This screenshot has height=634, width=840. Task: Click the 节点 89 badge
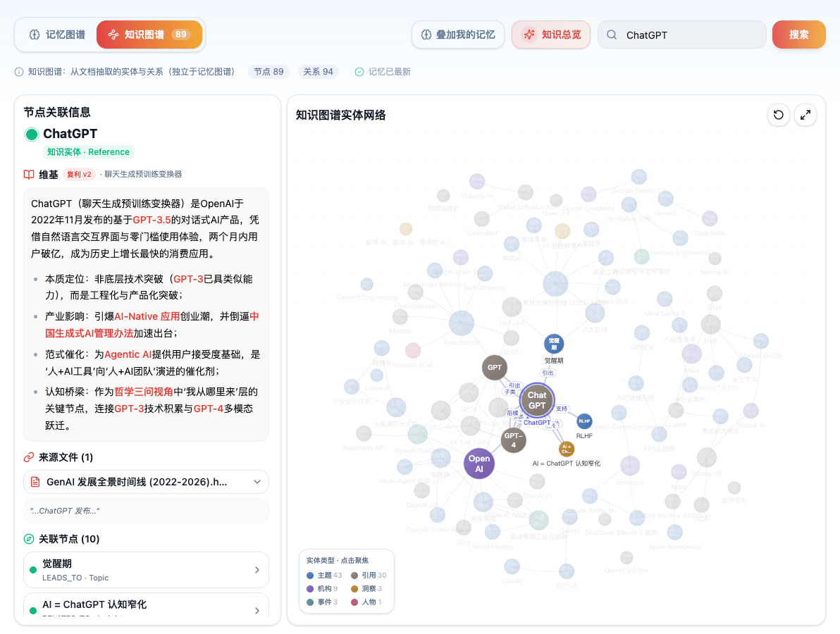(x=268, y=72)
